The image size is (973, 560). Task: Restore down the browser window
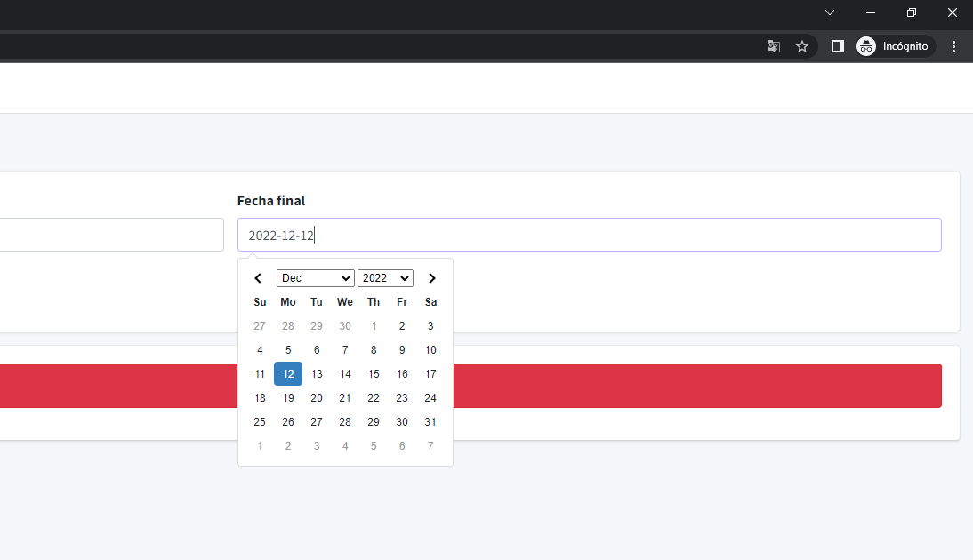click(x=912, y=12)
